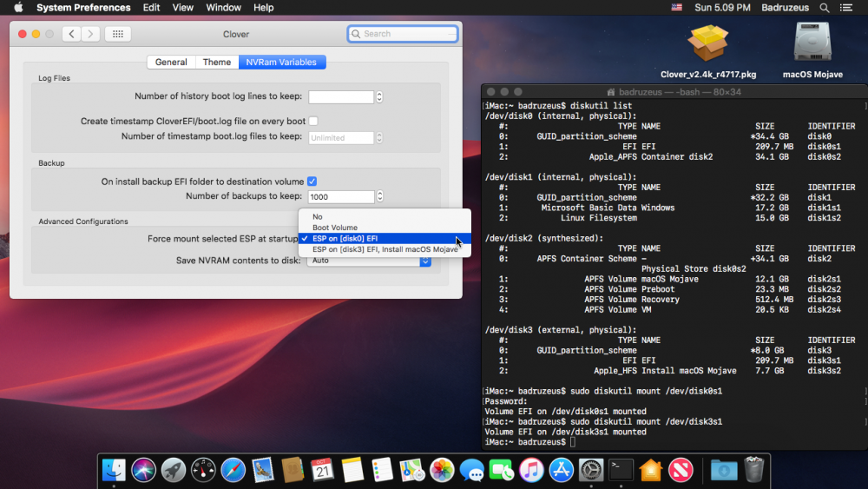Viewport: 868px width, 489px height.
Task: Open System Preferences app menu
Action: tap(83, 8)
